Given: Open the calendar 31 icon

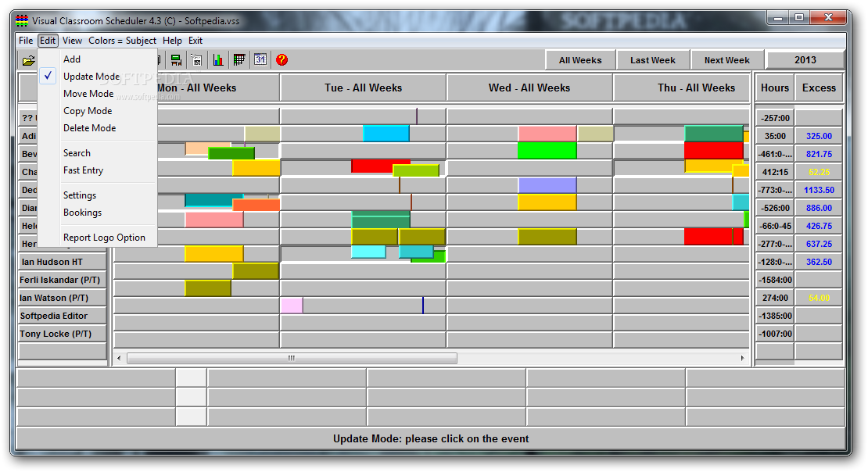Looking at the screenshot, I should [x=260, y=59].
